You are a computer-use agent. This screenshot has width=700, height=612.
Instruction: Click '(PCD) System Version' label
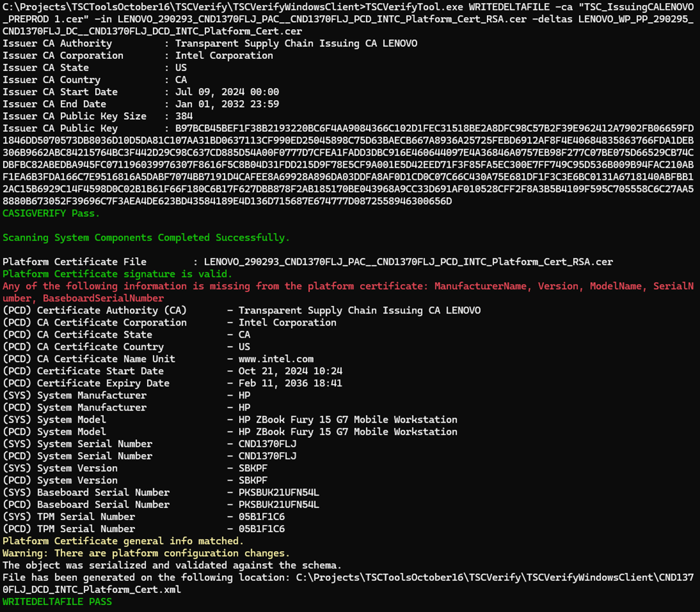point(60,480)
